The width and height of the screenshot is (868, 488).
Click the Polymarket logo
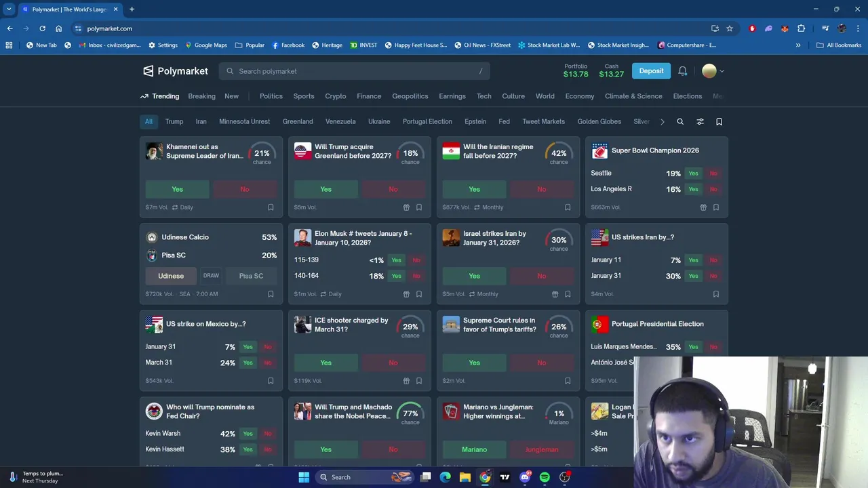tap(176, 71)
